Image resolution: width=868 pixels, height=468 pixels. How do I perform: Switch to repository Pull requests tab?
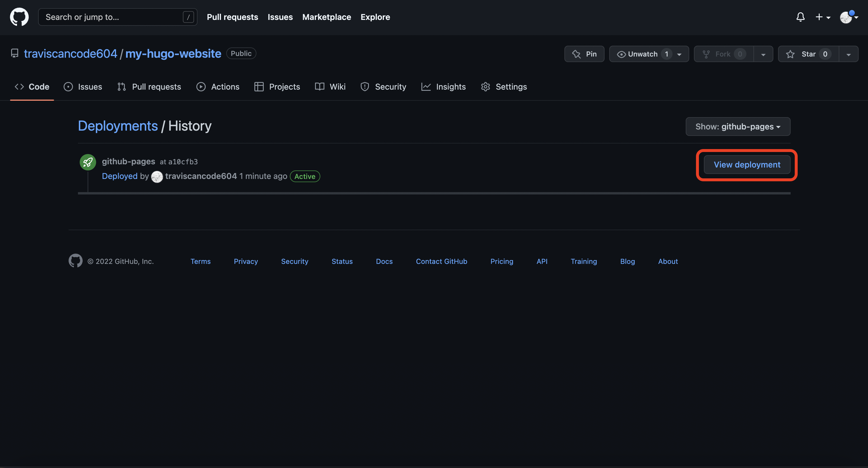[x=149, y=86]
